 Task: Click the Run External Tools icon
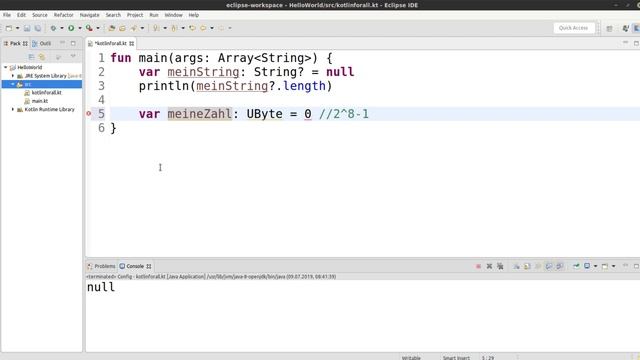click(x=89, y=28)
